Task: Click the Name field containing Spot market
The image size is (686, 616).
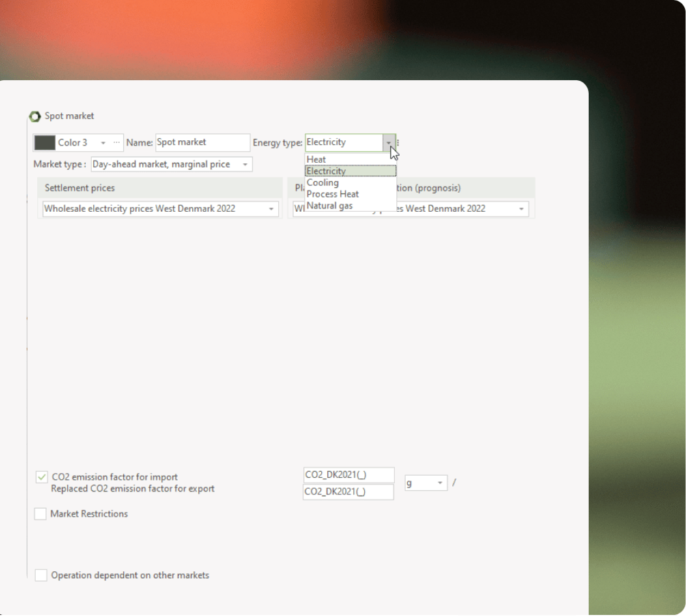Action: coord(203,143)
